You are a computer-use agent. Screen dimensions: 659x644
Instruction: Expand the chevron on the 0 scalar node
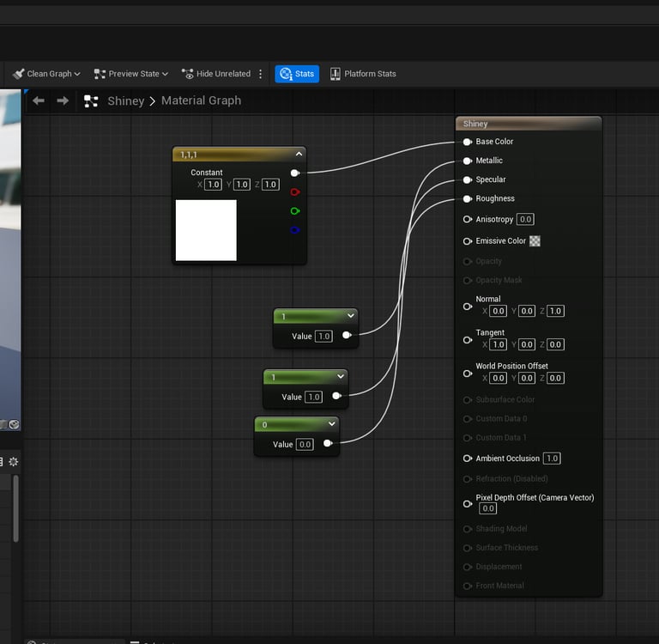pyautogui.click(x=331, y=424)
